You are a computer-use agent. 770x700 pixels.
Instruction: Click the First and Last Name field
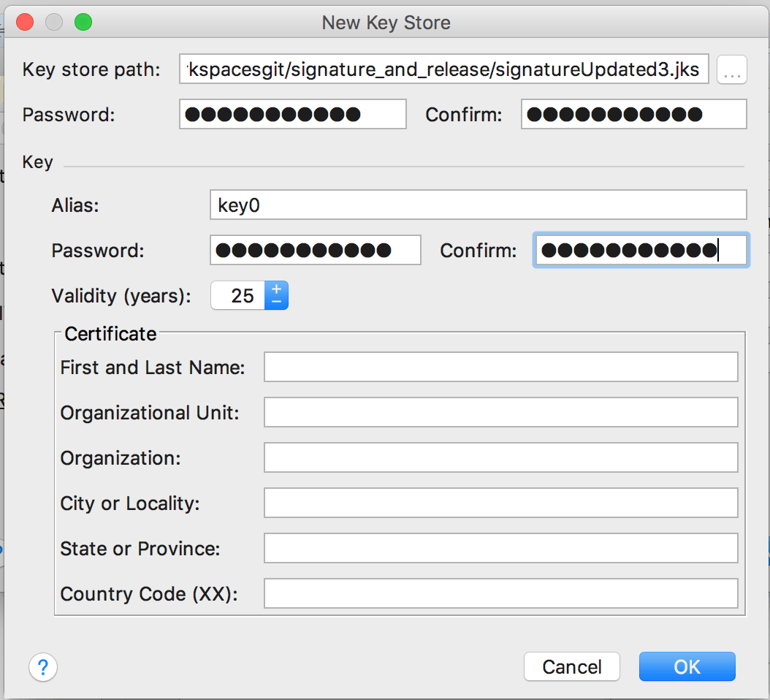point(500,367)
